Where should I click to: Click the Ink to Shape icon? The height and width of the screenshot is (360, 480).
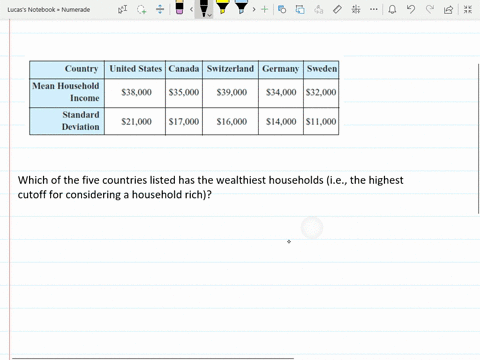click(x=300, y=9)
